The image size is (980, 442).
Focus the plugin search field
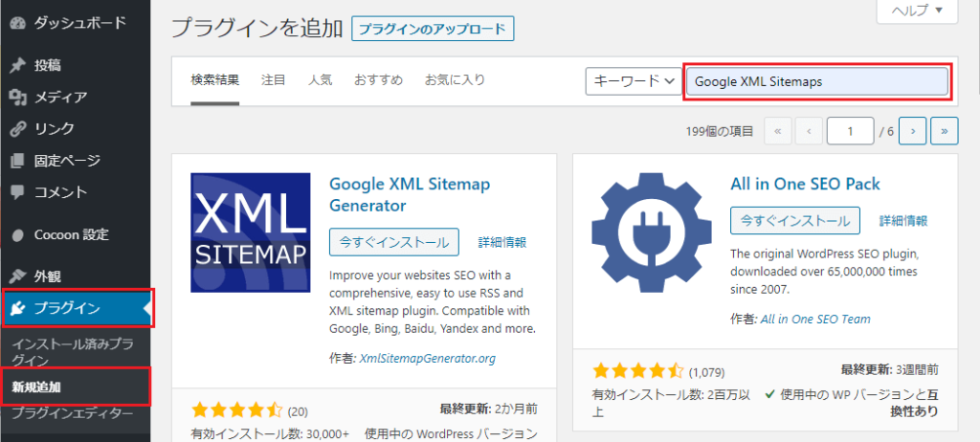point(817,81)
